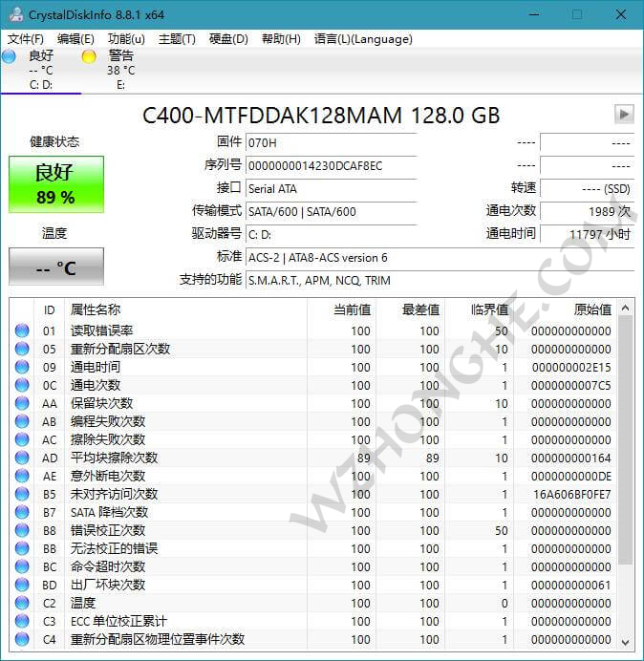The width and height of the screenshot is (644, 661).
Task: Click the serial number field 0000000014230DCAF8EC
Action: 331,165
